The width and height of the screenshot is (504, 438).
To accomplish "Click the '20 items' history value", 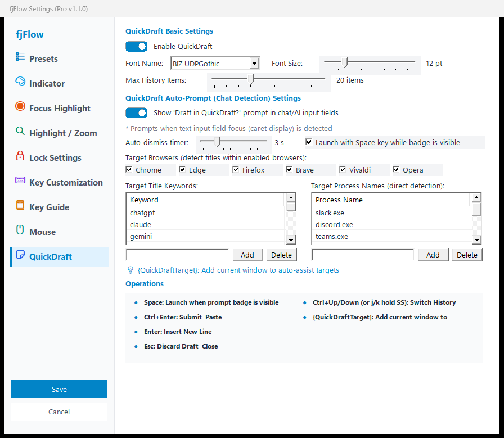I will pos(350,80).
